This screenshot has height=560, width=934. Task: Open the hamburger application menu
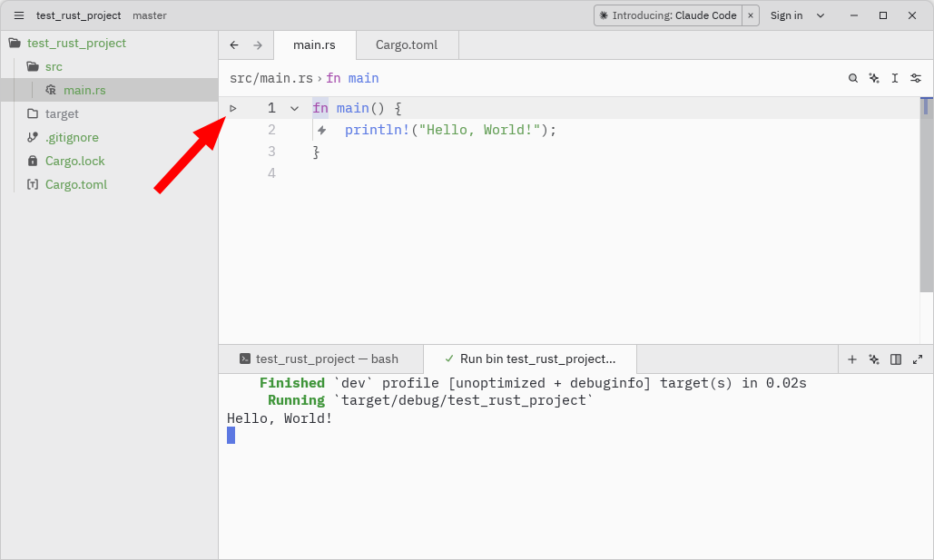[x=18, y=15]
